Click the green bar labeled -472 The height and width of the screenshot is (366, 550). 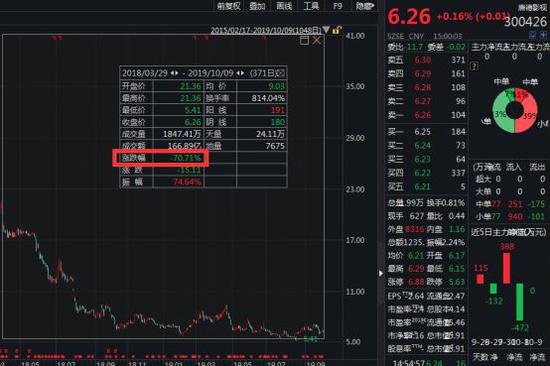click(519, 302)
